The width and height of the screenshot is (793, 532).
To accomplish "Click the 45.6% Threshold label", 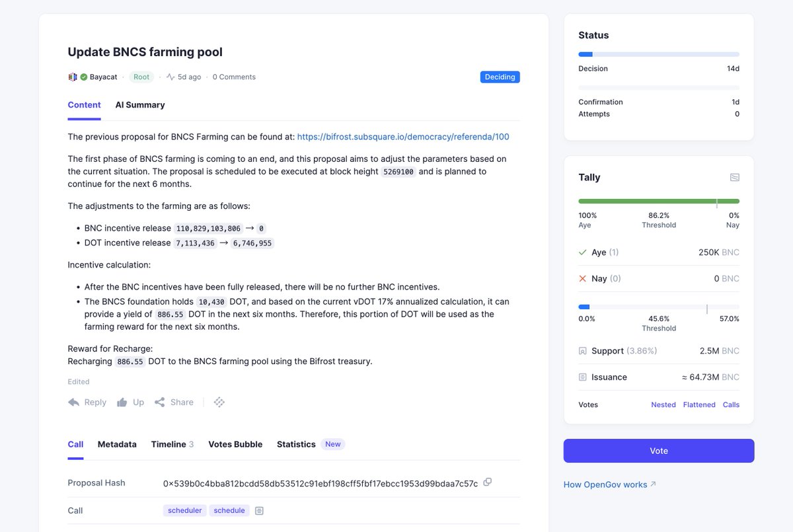I will point(659,323).
